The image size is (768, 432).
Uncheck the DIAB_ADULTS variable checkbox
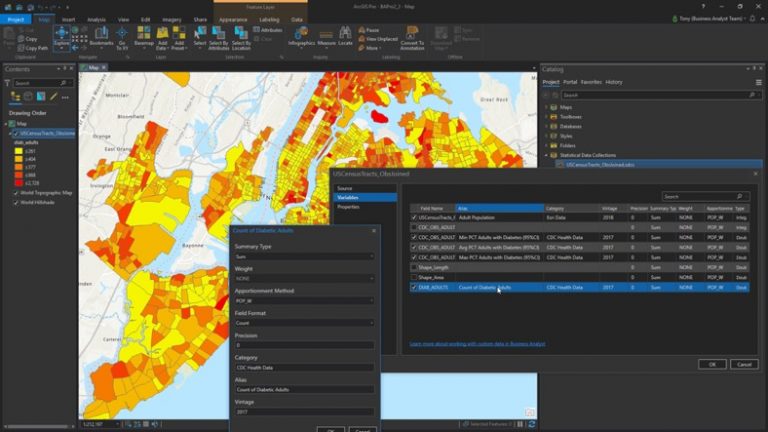point(414,287)
